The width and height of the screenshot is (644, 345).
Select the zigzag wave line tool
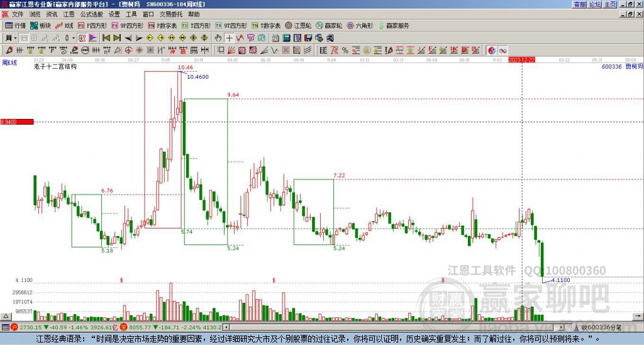click(x=275, y=50)
